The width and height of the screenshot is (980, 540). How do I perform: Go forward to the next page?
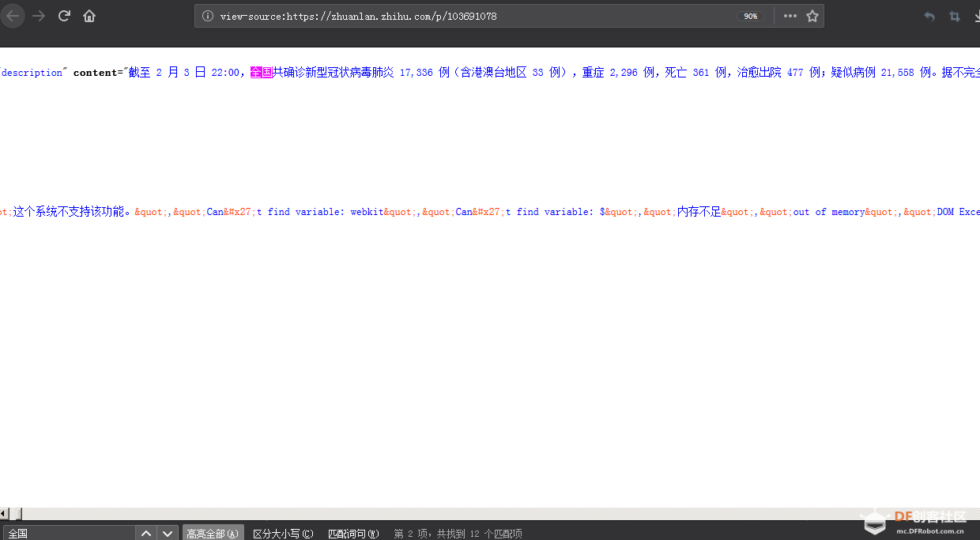[39, 16]
